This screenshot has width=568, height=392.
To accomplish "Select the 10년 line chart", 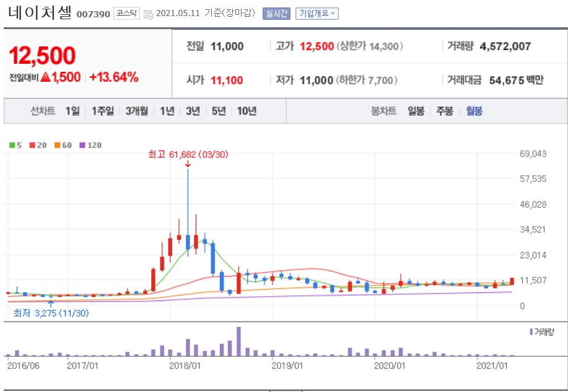I will click(x=247, y=111).
